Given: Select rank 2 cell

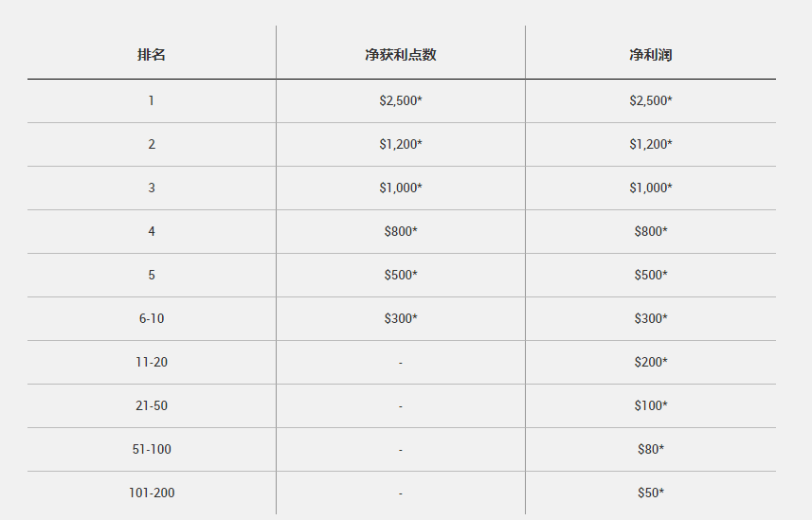Looking at the screenshot, I should (x=152, y=144).
